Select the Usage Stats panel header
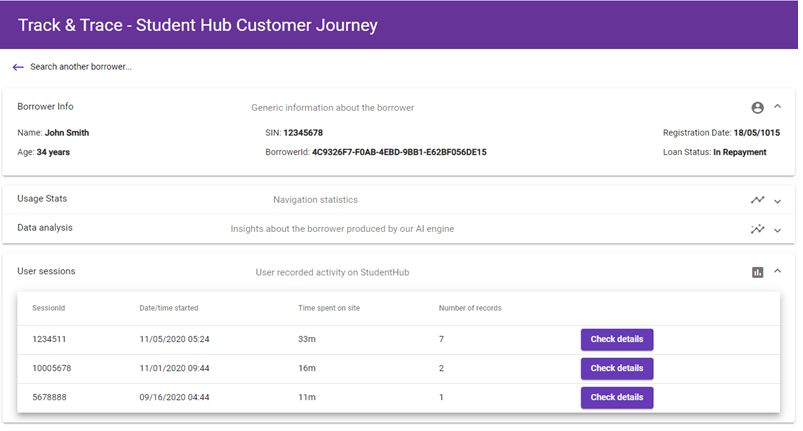The height and width of the screenshot is (431, 803). [42, 199]
